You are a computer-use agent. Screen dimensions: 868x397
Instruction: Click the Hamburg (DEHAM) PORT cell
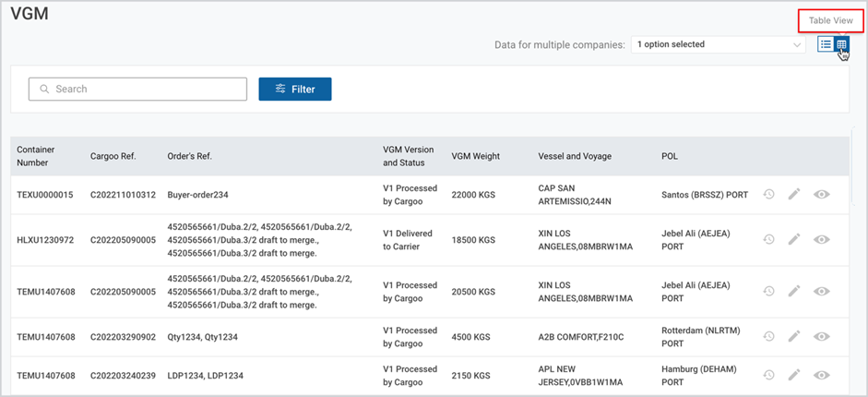click(697, 376)
